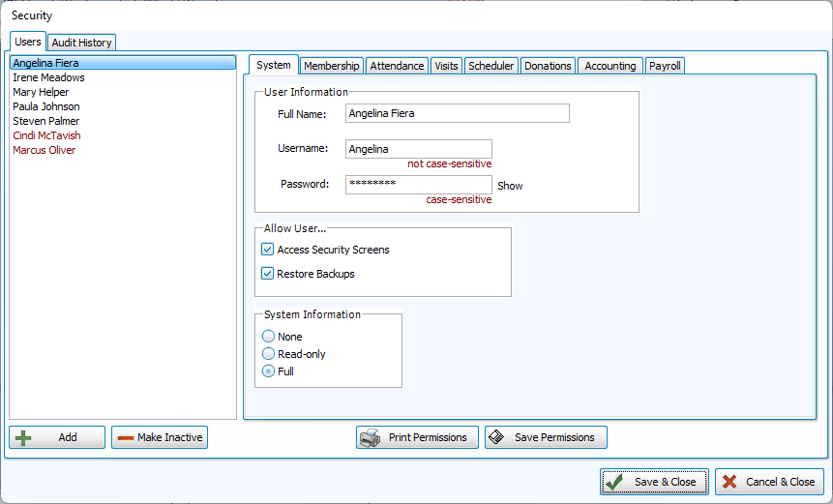The height and width of the screenshot is (504, 833).
Task: Click the green plus Add icon
Action: click(x=24, y=437)
